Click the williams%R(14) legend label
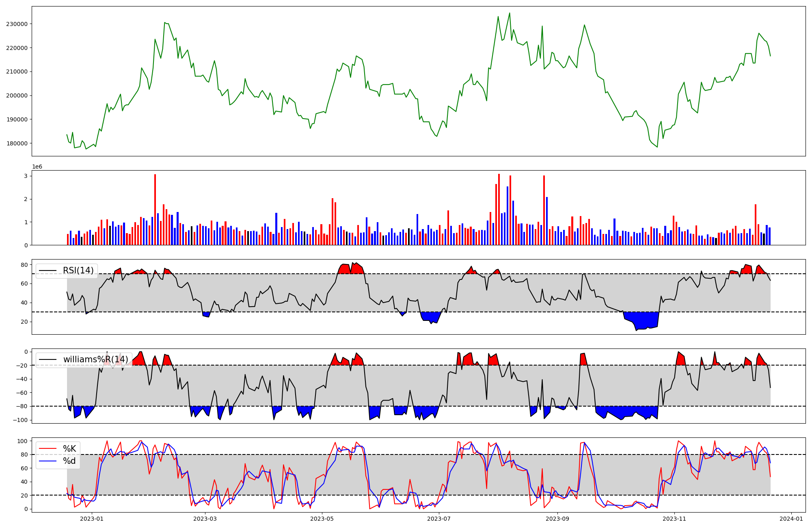Screen dimensions: 812x528 [95, 359]
